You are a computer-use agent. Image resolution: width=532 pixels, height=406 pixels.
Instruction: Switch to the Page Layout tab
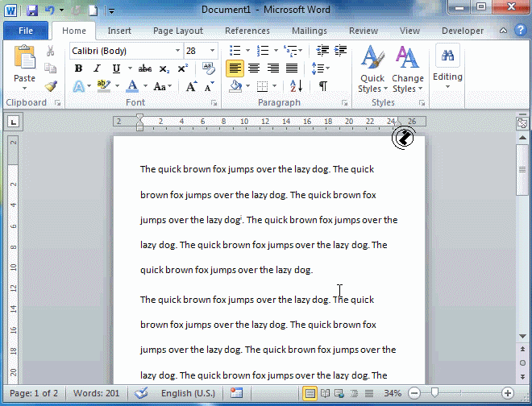coord(178,31)
